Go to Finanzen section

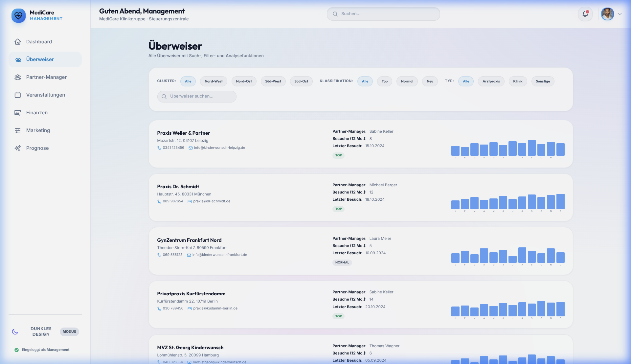pos(45,113)
